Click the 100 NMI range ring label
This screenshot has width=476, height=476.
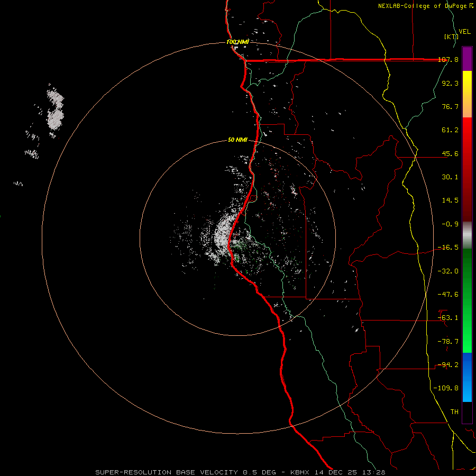[237, 42]
